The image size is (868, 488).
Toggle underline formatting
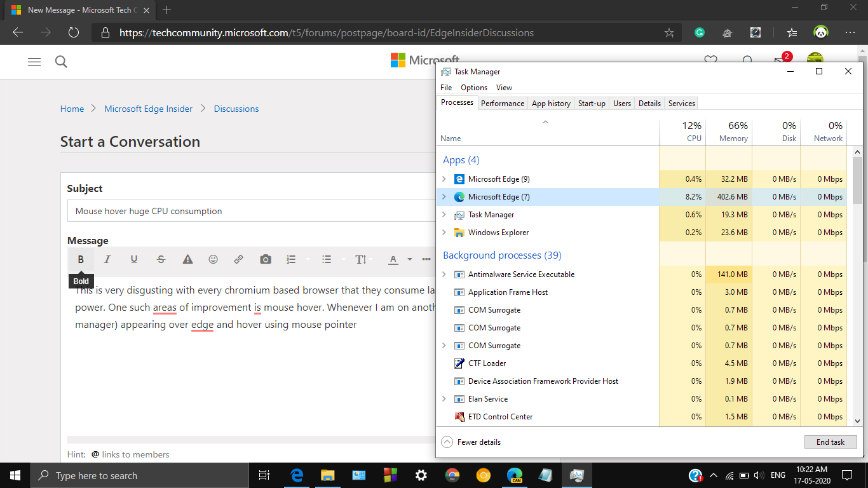134,259
